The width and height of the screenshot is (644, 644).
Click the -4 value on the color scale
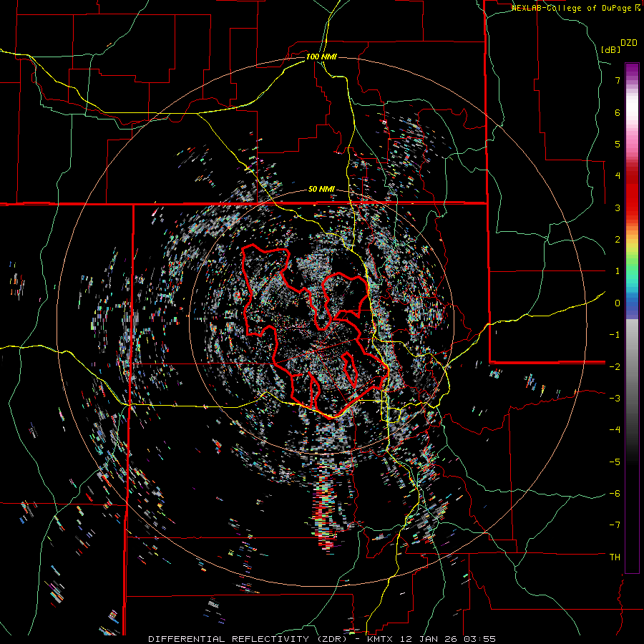point(615,430)
